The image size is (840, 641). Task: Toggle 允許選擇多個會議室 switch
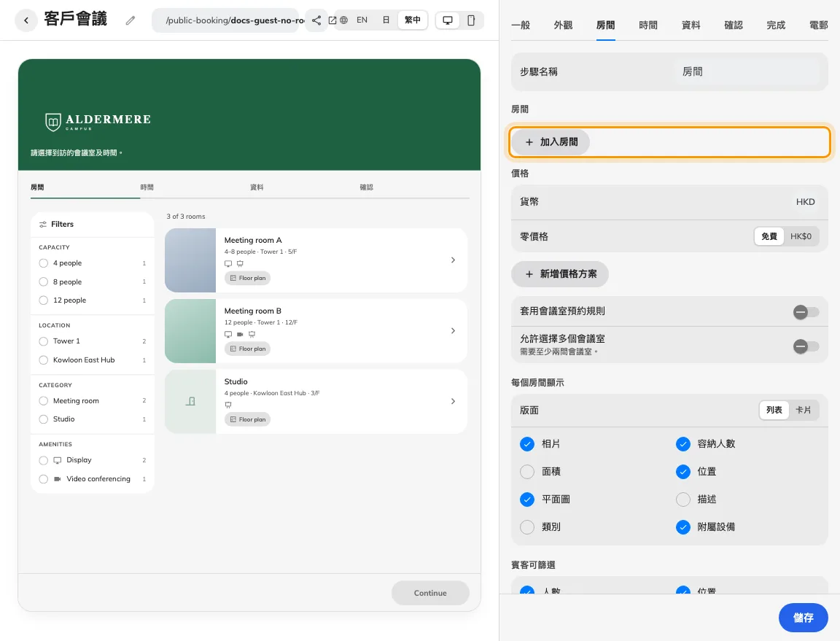pos(806,346)
